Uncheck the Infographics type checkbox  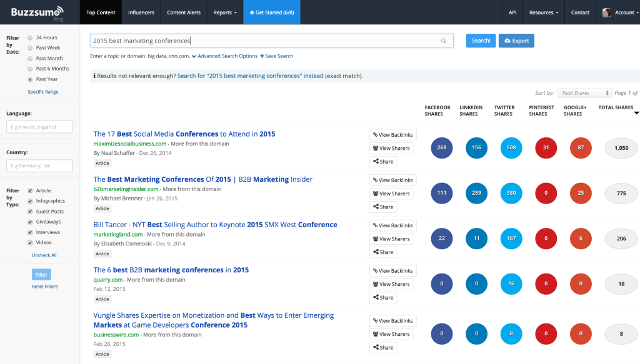coord(30,201)
